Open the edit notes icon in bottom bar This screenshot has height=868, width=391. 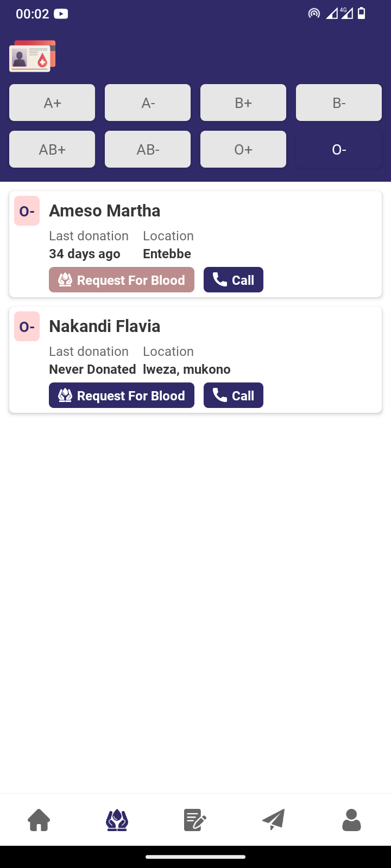coord(195,820)
